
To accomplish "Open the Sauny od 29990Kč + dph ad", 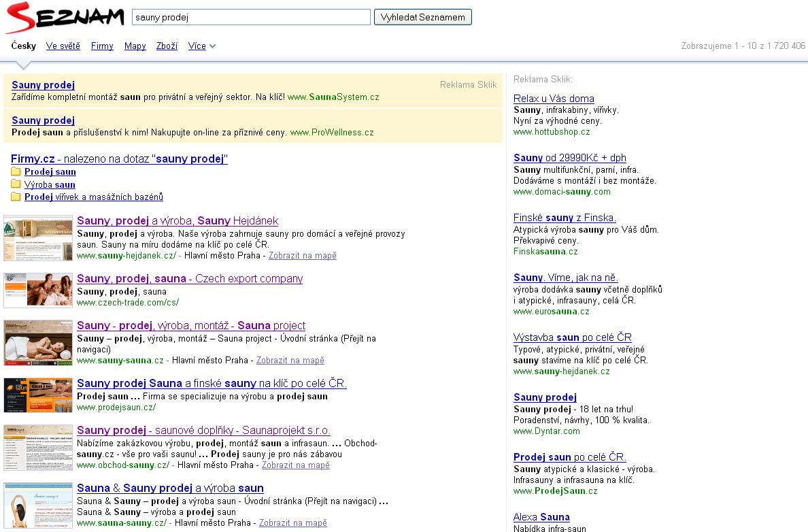I will click(570, 158).
